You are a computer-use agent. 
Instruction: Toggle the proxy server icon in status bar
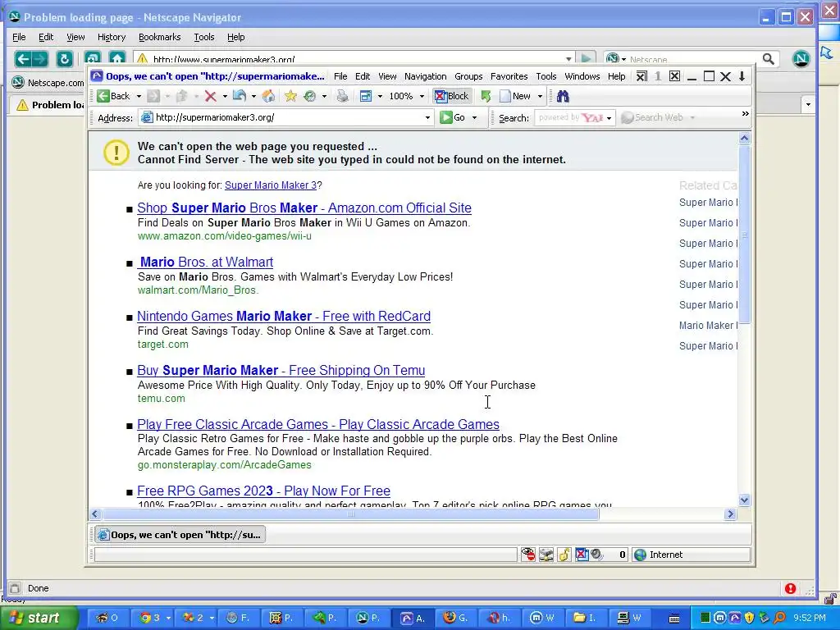coord(546,555)
